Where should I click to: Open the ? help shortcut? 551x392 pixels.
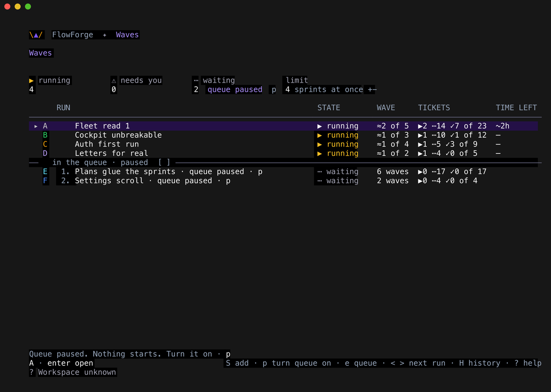tap(528, 363)
